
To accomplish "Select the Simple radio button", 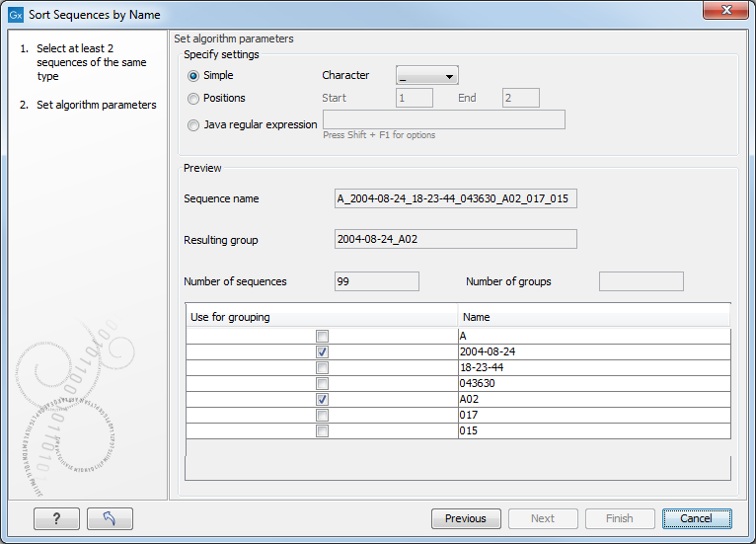I will (x=193, y=76).
